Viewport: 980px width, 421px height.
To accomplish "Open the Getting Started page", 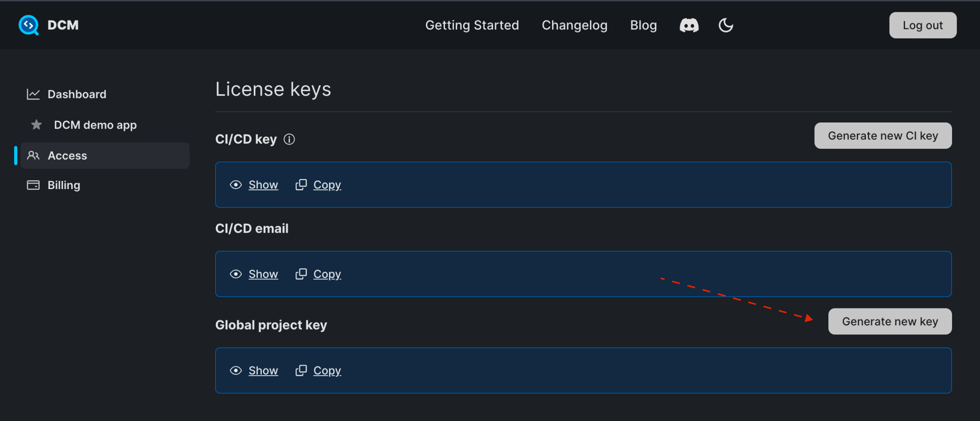I will pyautogui.click(x=472, y=25).
